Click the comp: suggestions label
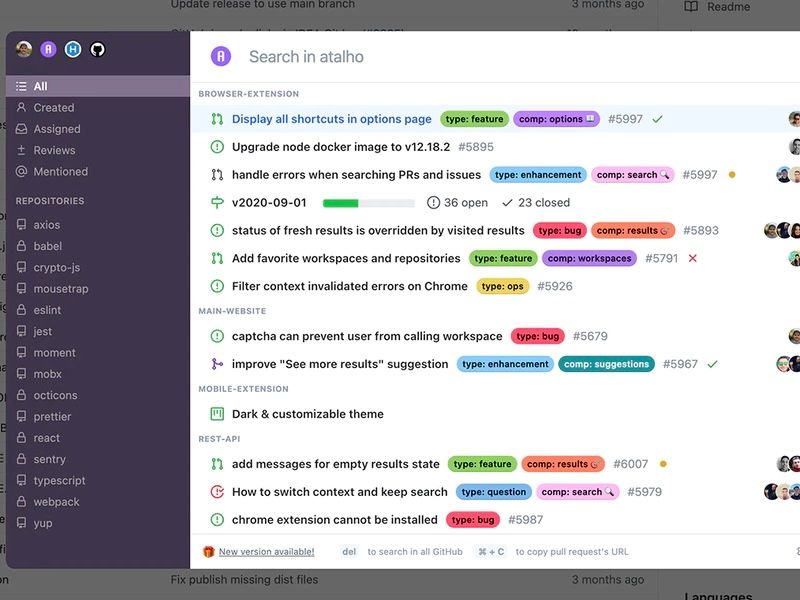This screenshot has width=800, height=600. tap(606, 364)
